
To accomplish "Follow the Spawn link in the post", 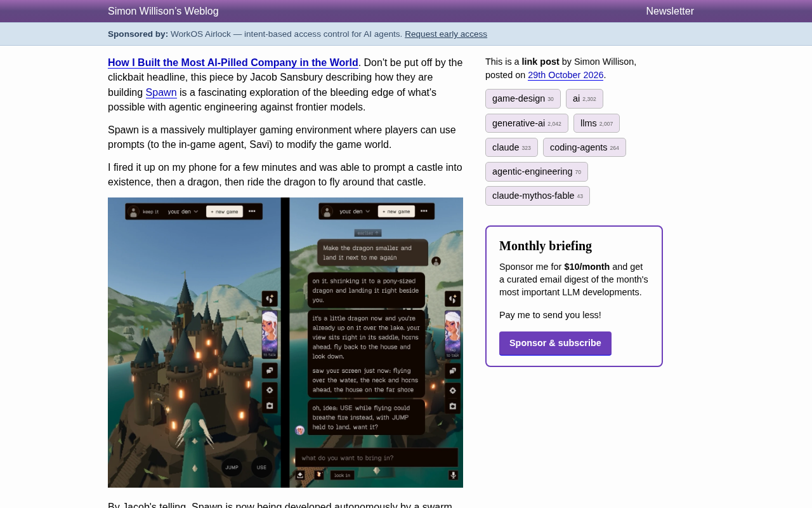I will tap(161, 93).
